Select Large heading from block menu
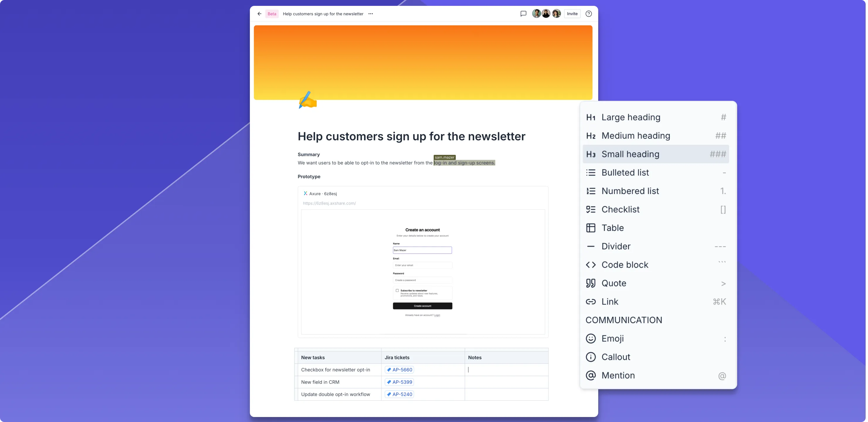Screen dimensions: 868x422 point(630,117)
